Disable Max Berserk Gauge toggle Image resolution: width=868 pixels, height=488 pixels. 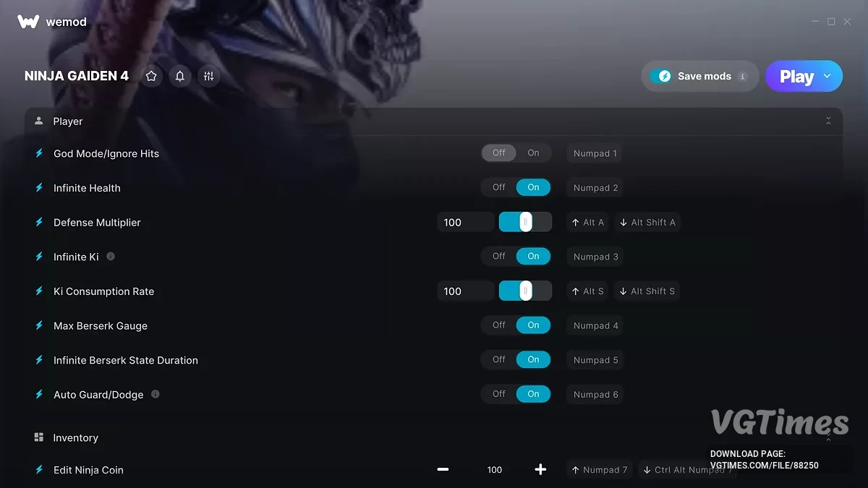pyautogui.click(x=499, y=325)
